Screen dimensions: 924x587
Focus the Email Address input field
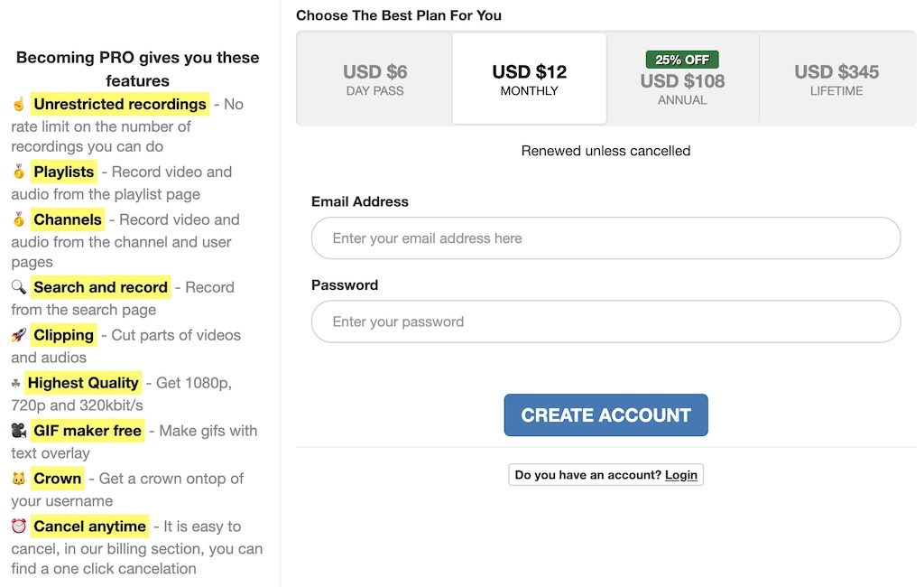coord(605,238)
